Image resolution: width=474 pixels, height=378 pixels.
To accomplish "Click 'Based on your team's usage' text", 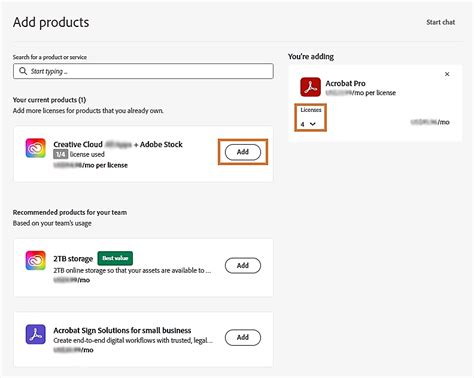I will (52, 223).
